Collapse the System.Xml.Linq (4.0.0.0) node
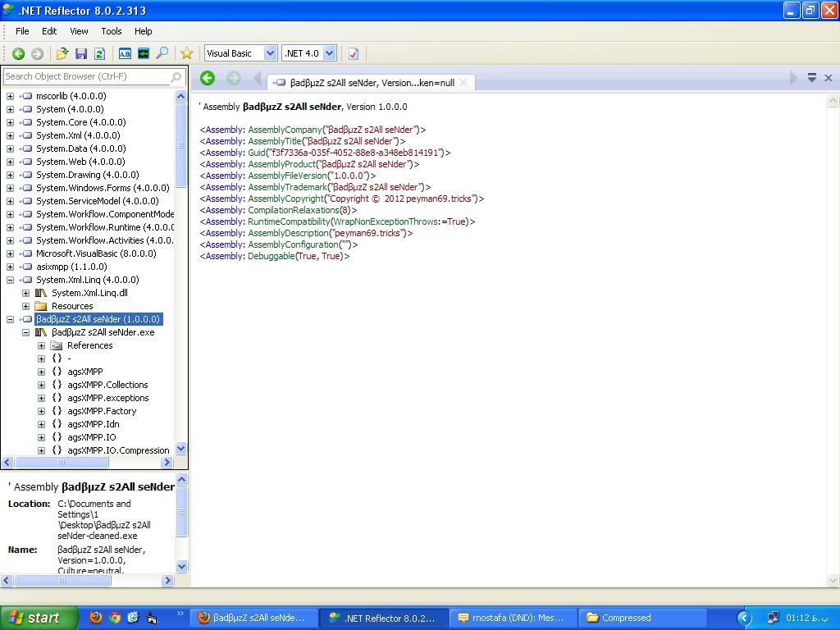This screenshot has height=630, width=840. [10, 281]
